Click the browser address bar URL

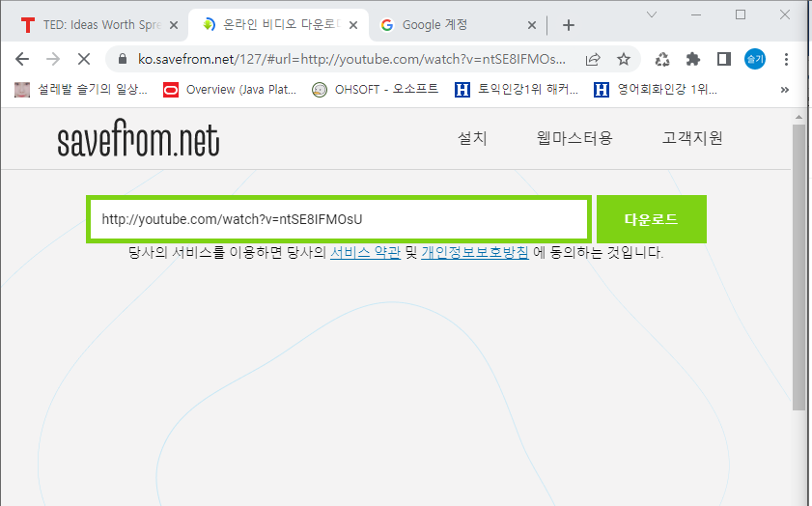click(x=351, y=59)
